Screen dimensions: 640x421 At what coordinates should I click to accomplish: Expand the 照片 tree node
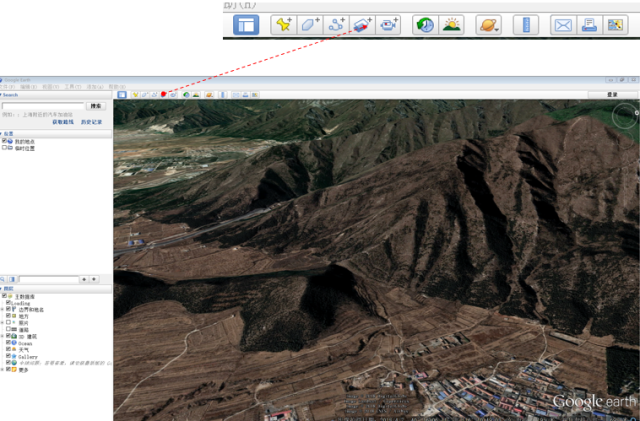(x=2, y=323)
